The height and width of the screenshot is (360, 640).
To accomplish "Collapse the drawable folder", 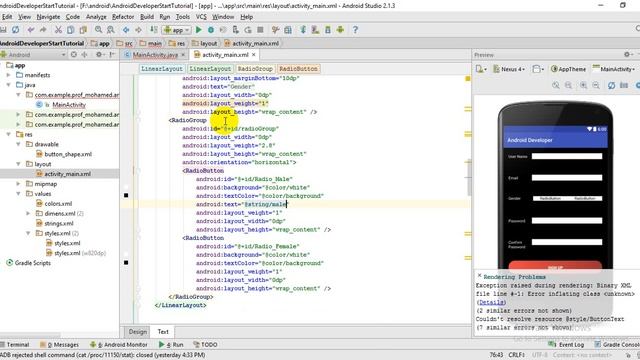I will (x=18, y=144).
